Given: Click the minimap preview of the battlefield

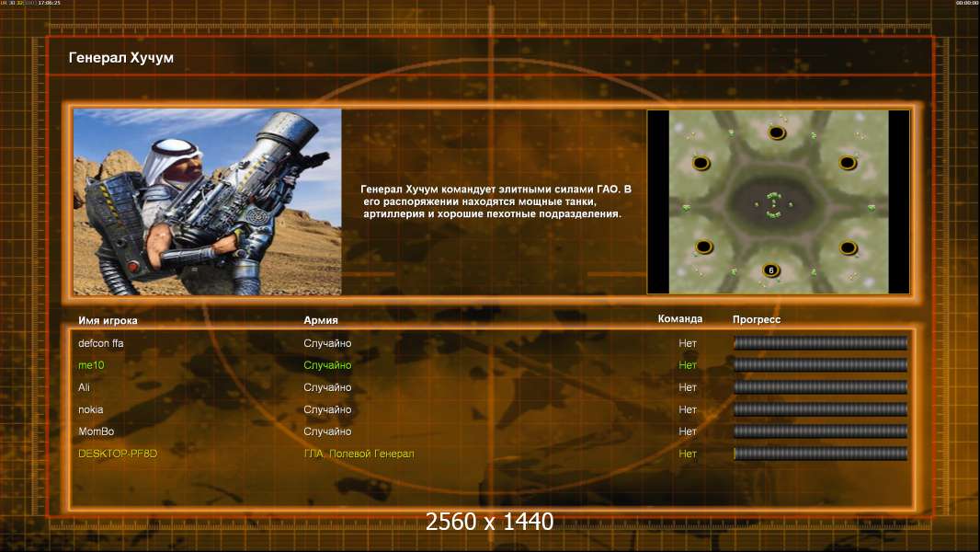Looking at the screenshot, I should click(778, 201).
